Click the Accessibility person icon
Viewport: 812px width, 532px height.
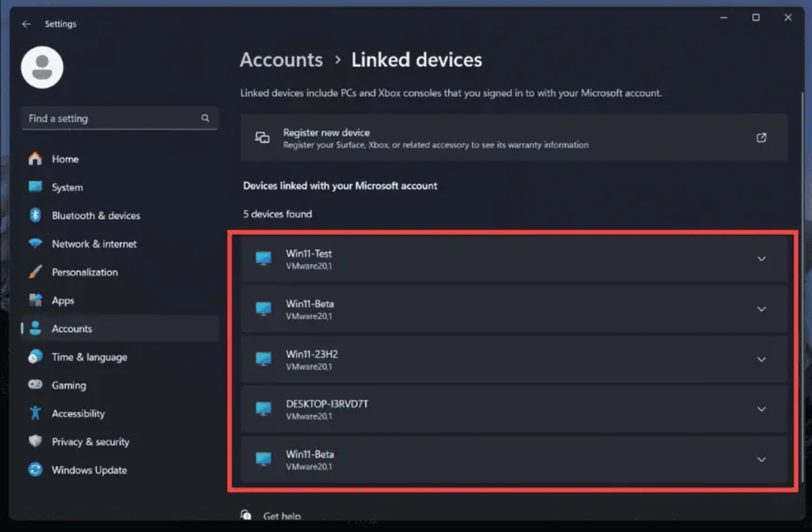34,413
